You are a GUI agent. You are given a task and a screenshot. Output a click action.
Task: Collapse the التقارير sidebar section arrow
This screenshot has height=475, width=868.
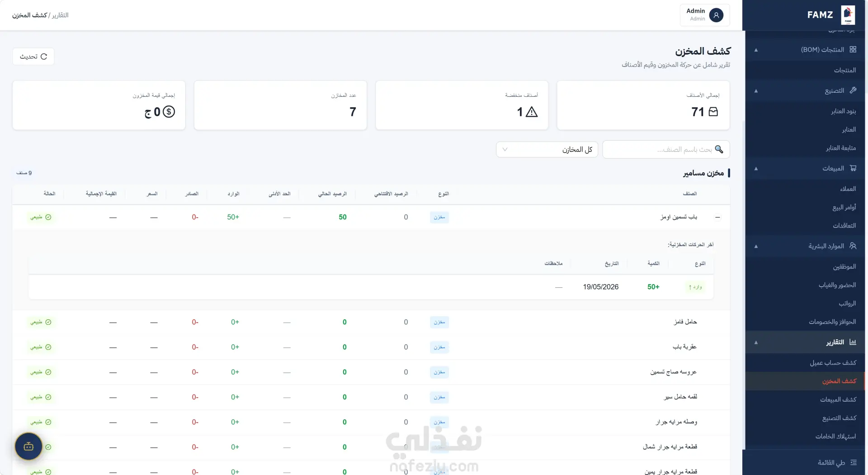coord(756,342)
